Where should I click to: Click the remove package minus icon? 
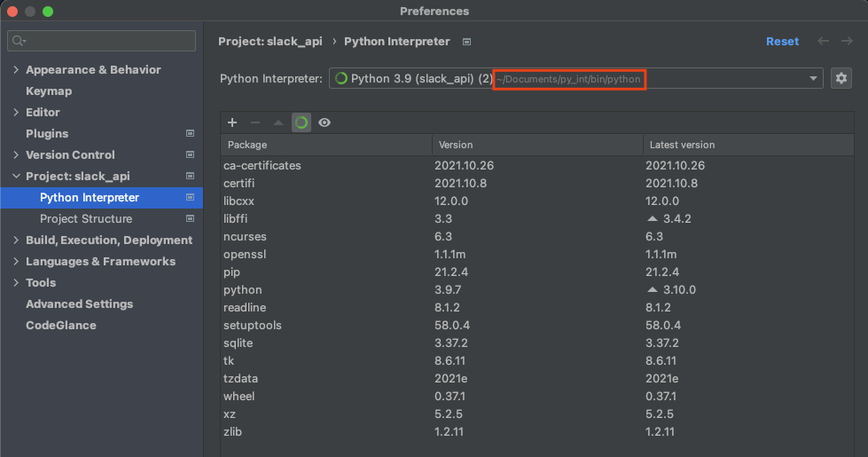(x=255, y=122)
